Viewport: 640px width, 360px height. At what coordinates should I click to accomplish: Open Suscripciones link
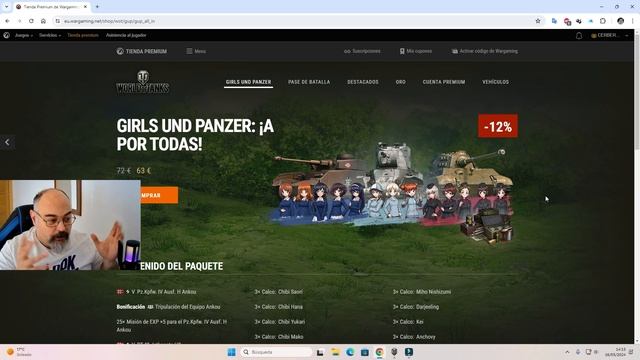[362, 51]
